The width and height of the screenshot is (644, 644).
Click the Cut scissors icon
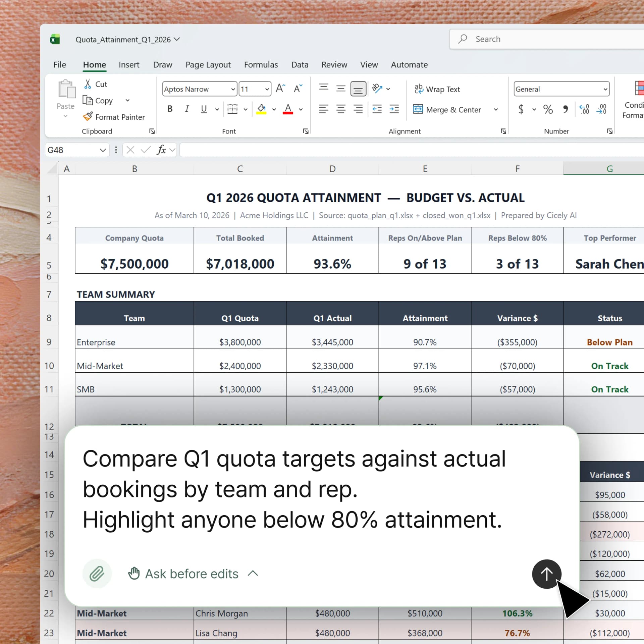[x=88, y=84]
